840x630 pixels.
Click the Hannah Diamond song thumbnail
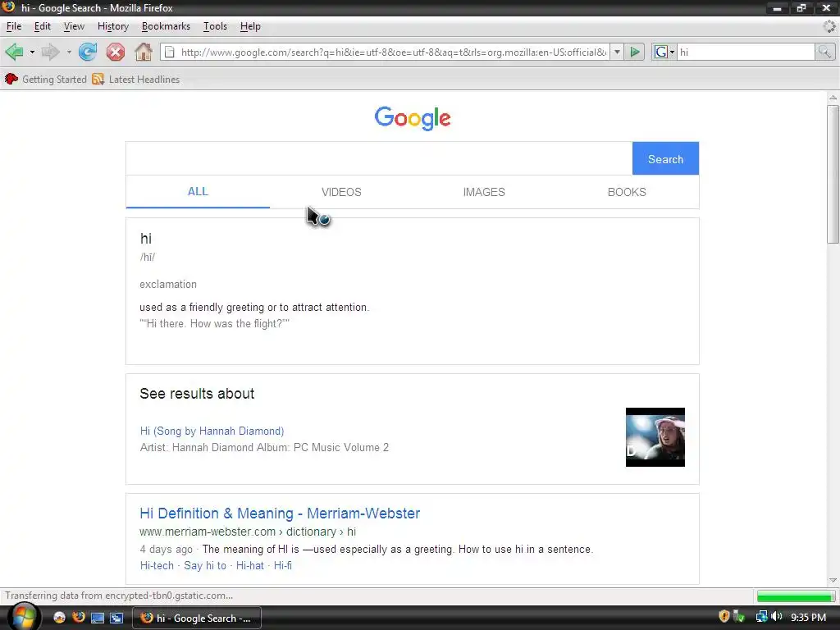(655, 437)
